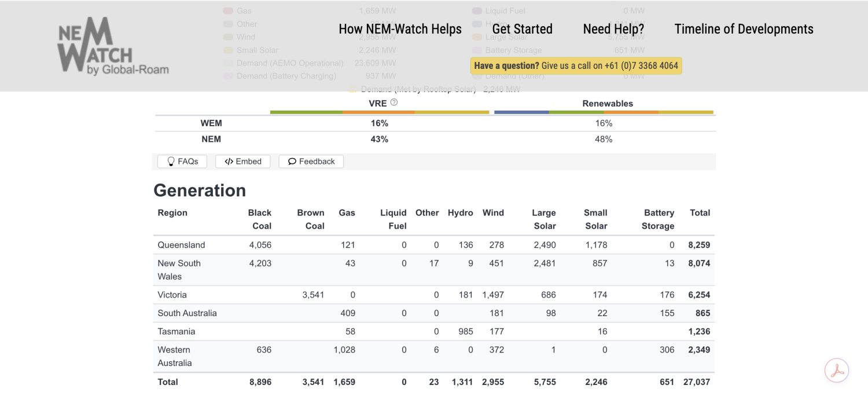This screenshot has width=868, height=407.
Task: Click the VRE colored bar
Action: point(380,112)
